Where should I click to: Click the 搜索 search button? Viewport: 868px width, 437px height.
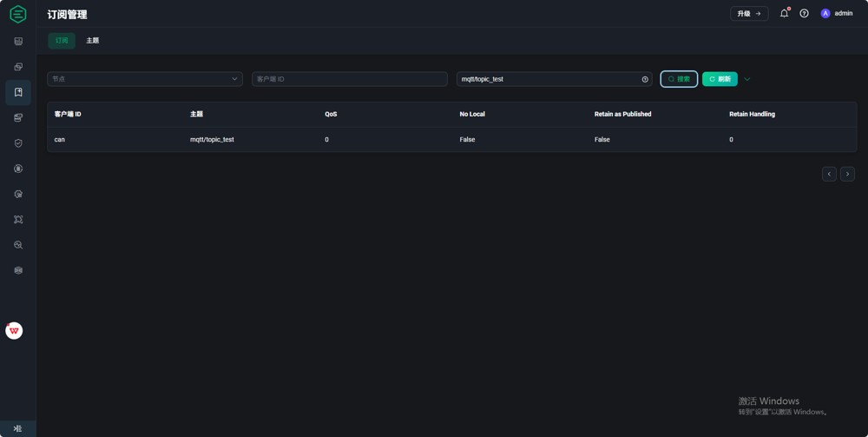coord(680,79)
